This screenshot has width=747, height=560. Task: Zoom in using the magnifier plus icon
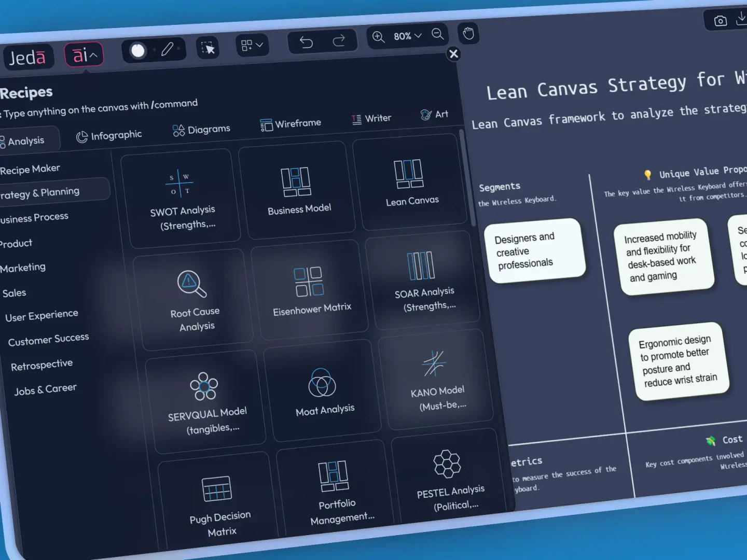click(x=378, y=37)
